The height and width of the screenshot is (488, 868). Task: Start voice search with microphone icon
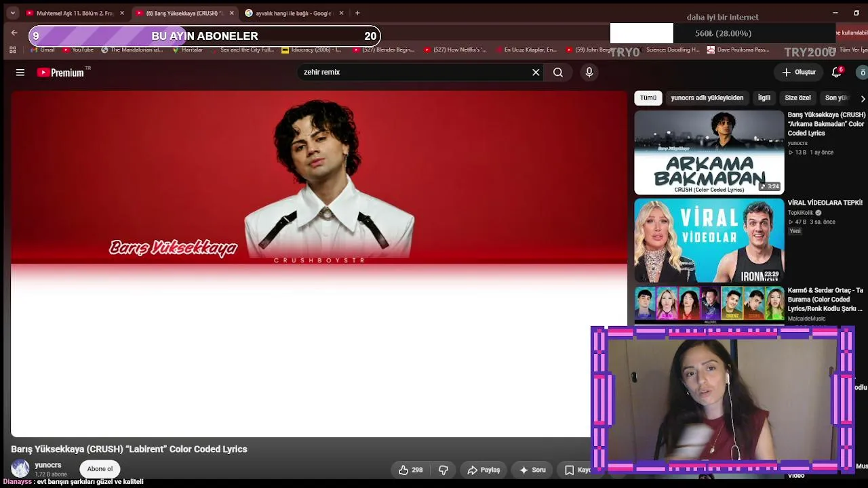[589, 73]
